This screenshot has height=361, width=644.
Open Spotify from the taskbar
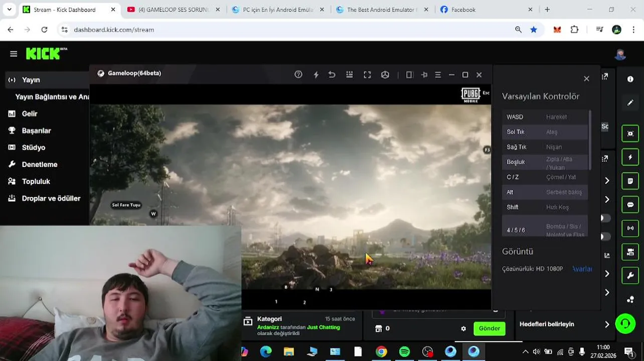404,351
